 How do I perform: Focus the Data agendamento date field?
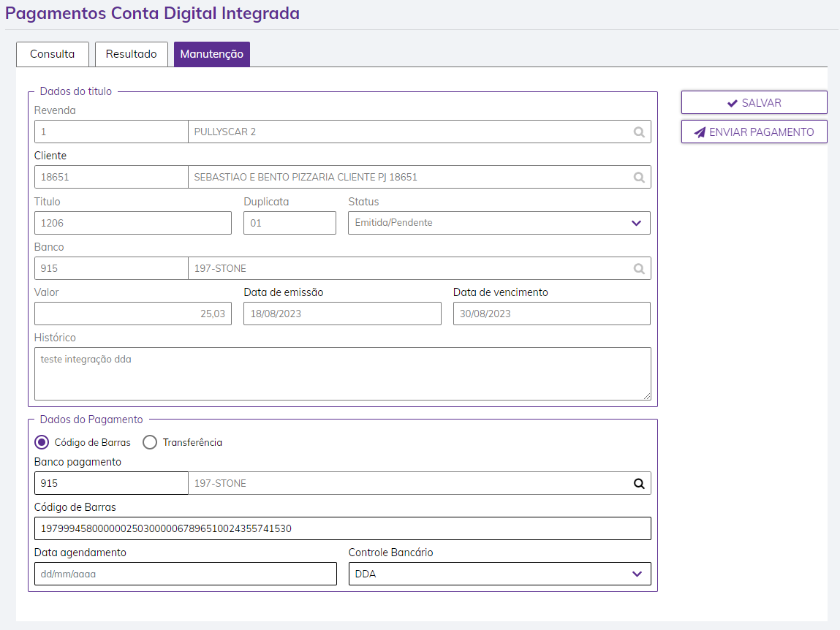[185, 574]
